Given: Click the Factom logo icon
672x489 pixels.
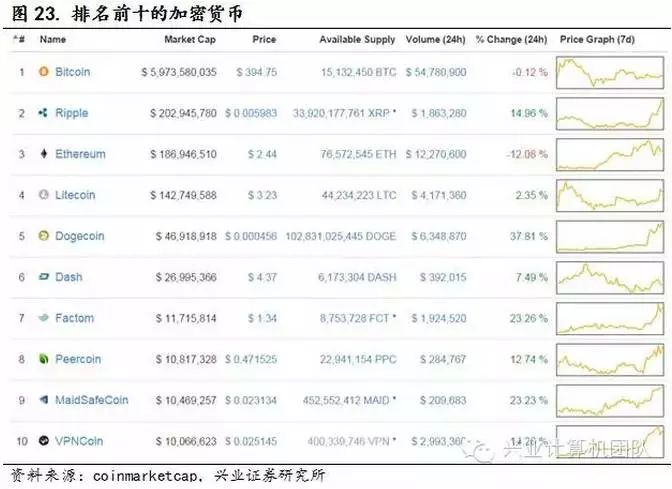Looking at the screenshot, I should [44, 318].
